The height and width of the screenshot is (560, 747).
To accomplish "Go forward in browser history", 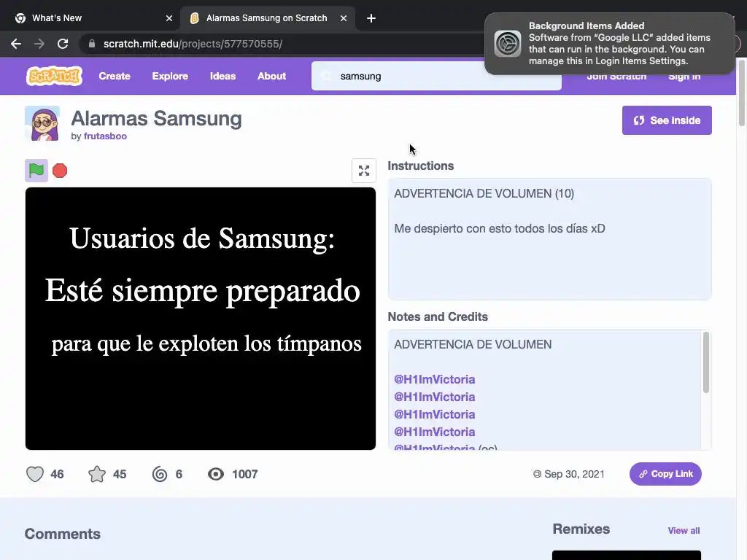I will tap(39, 44).
